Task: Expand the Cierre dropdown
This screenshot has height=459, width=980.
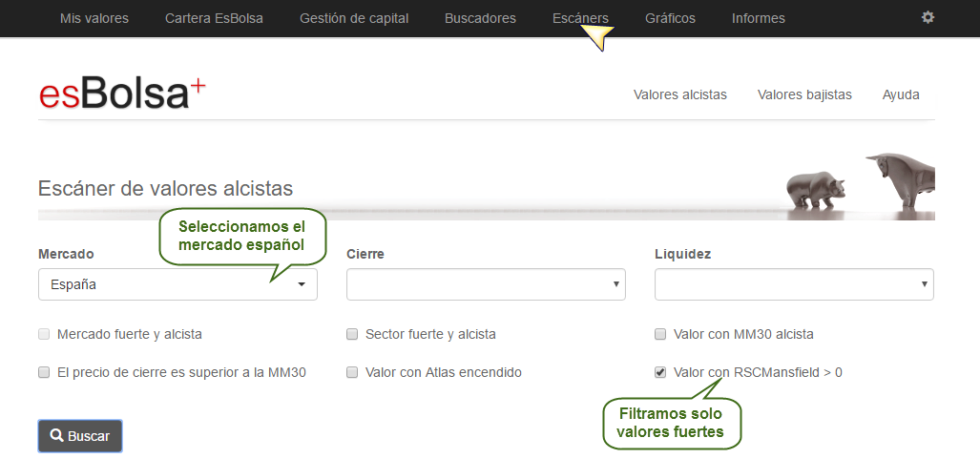Action: (x=486, y=284)
